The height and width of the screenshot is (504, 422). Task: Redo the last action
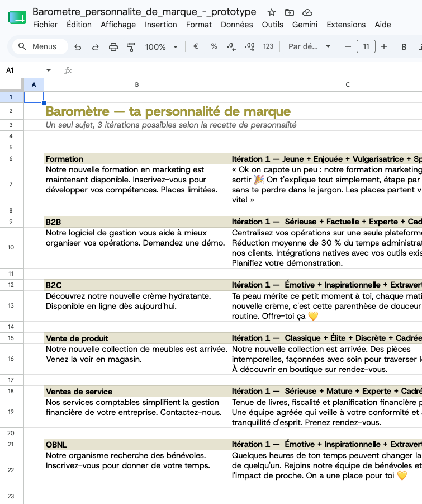click(95, 47)
